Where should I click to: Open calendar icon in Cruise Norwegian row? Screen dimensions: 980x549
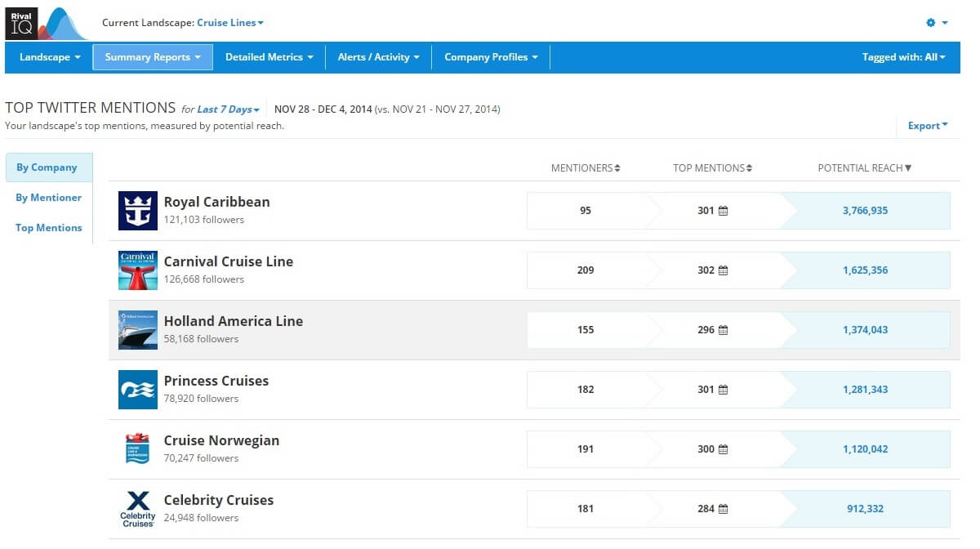click(723, 449)
